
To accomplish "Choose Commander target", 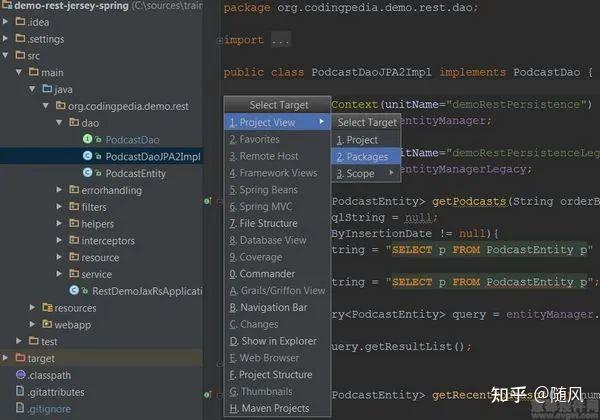I will [x=277, y=274].
